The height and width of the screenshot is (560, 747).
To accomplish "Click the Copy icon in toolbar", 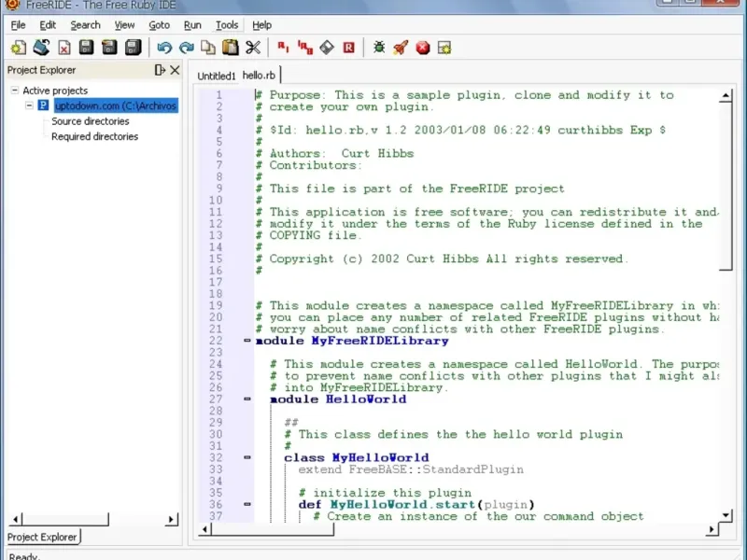I will 208,48.
